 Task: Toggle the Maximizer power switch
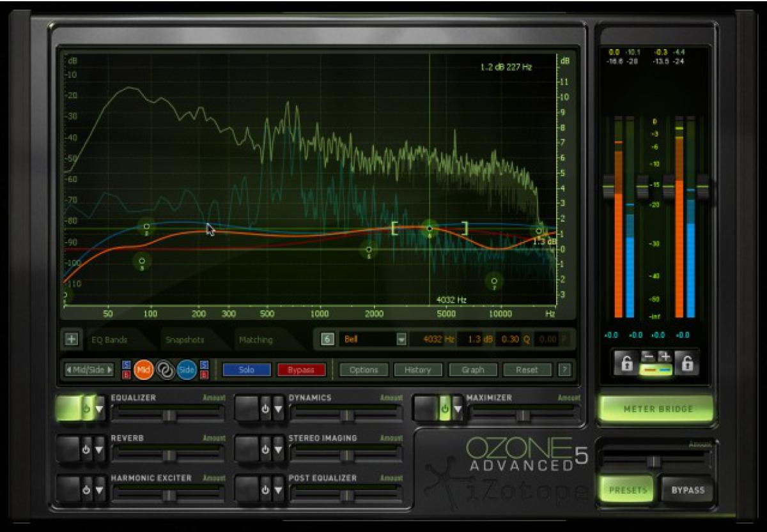pyautogui.click(x=444, y=408)
